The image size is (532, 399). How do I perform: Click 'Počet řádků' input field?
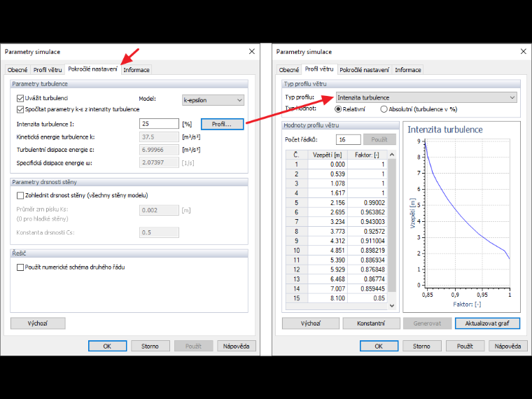349,139
